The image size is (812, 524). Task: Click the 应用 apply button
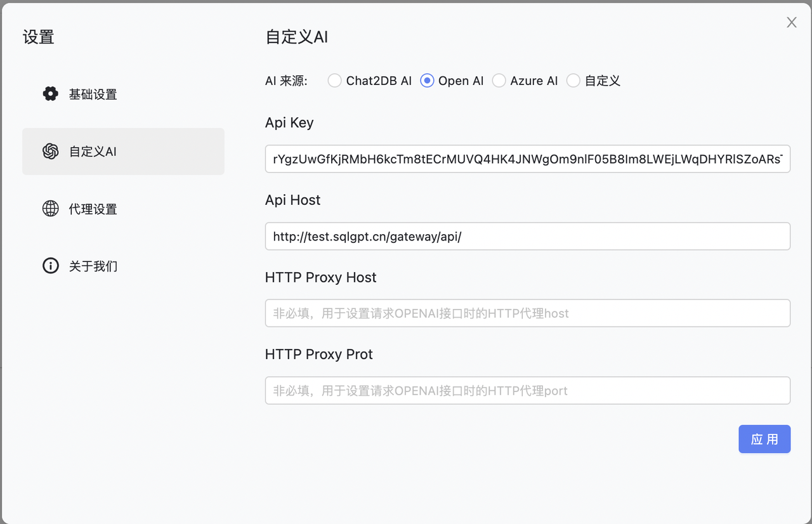(764, 439)
